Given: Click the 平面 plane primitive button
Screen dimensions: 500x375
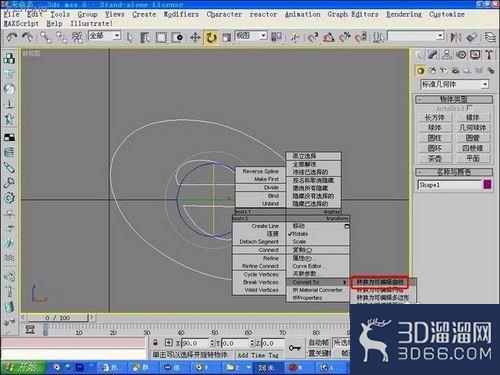Looking at the screenshot, I should (473, 159).
